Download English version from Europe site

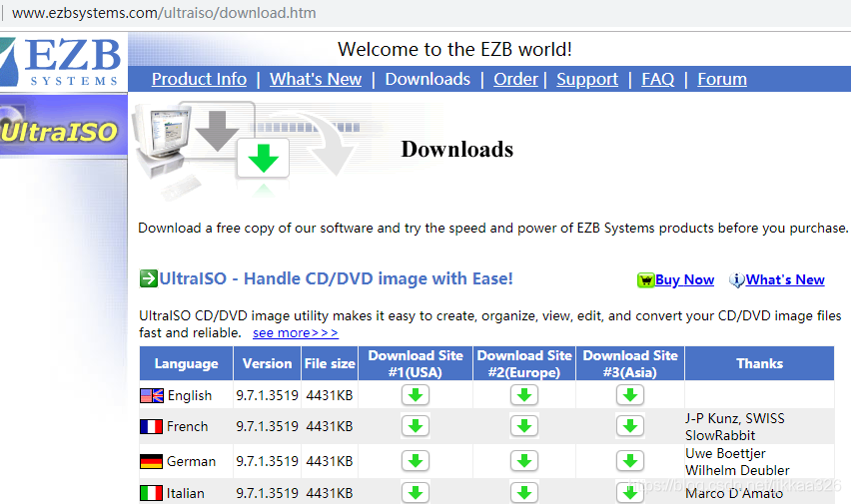[524, 395]
